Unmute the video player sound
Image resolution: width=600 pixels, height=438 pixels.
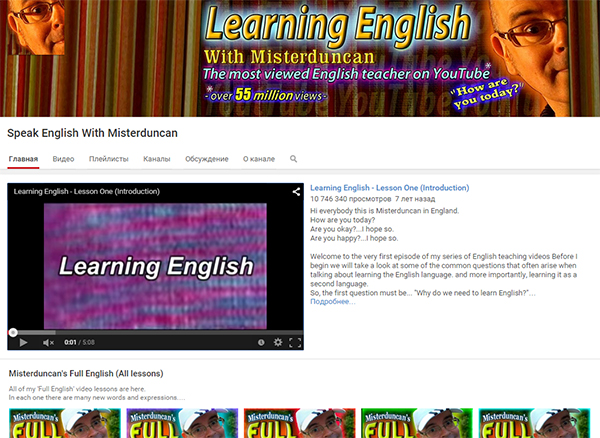click(48, 342)
